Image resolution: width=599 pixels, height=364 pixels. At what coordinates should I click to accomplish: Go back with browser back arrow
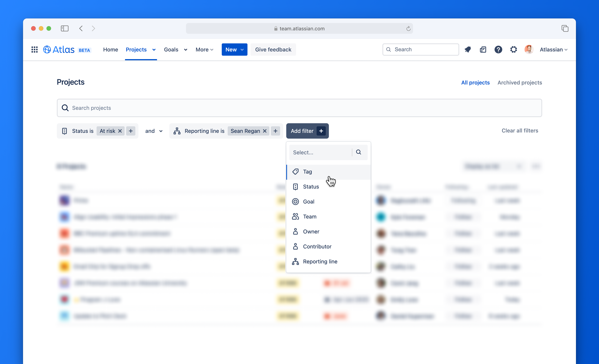[81, 28]
